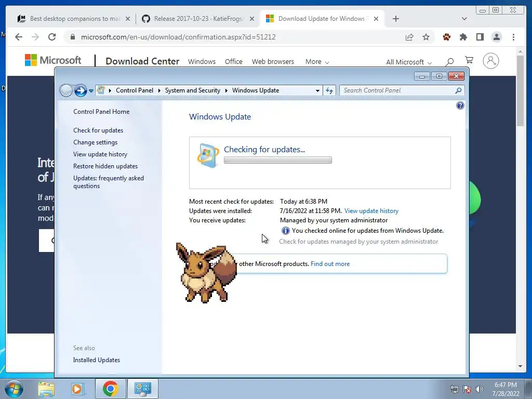
Task: Bookmark this page with the star icon
Action: click(x=426, y=37)
